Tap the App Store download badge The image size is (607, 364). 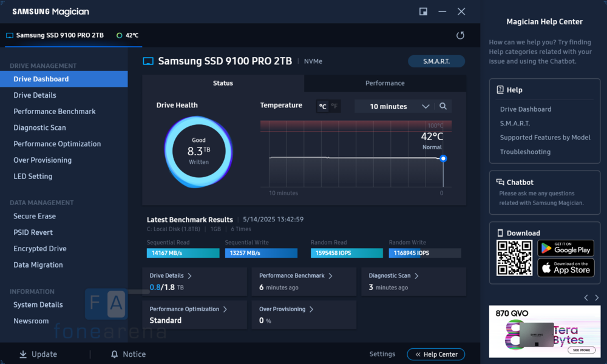(x=566, y=268)
